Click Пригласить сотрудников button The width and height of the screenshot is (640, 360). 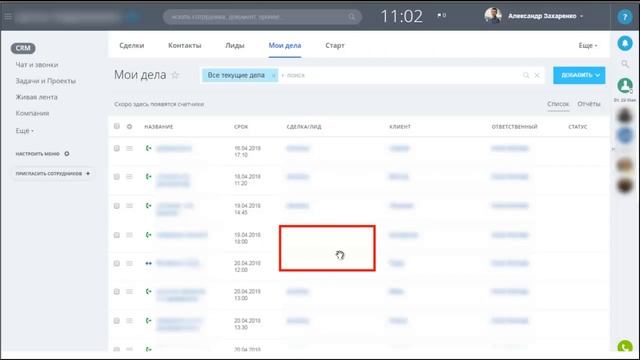[x=53, y=173]
